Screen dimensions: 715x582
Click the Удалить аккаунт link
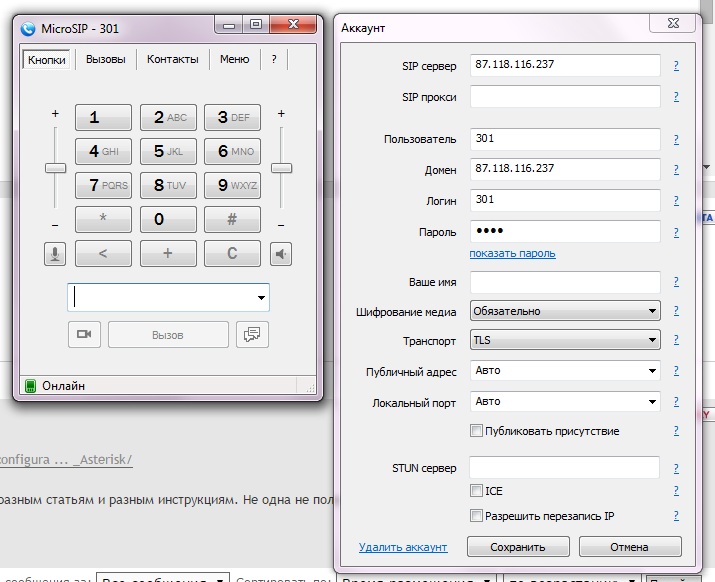click(403, 547)
